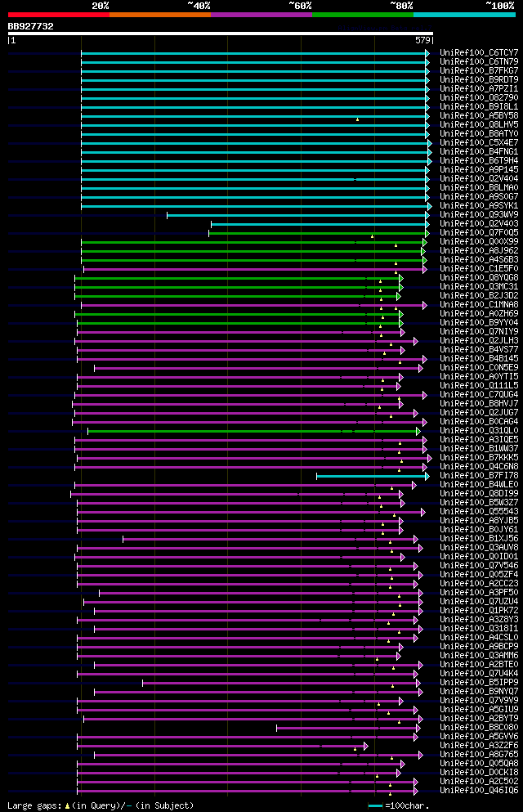
Task: Click the 579 query end position label
Action: pos(422,40)
